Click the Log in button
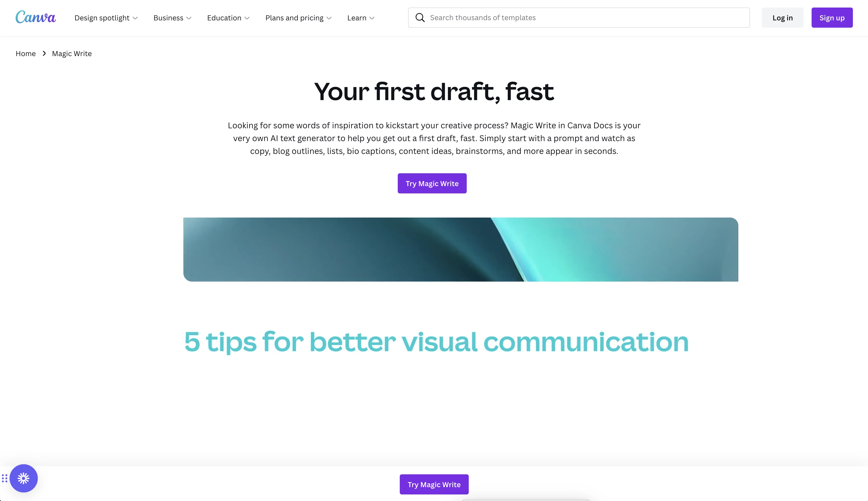Image resolution: width=868 pixels, height=501 pixels. [783, 17]
